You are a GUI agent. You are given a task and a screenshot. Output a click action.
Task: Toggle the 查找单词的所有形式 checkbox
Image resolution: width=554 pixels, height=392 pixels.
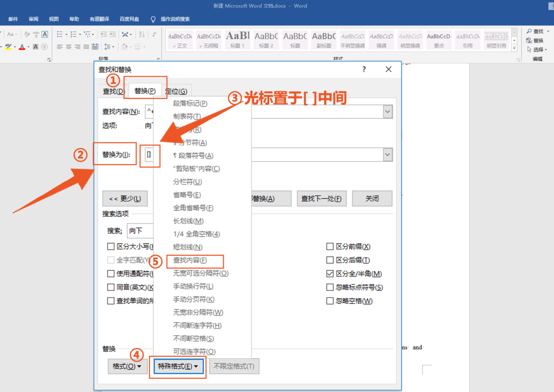point(111,301)
